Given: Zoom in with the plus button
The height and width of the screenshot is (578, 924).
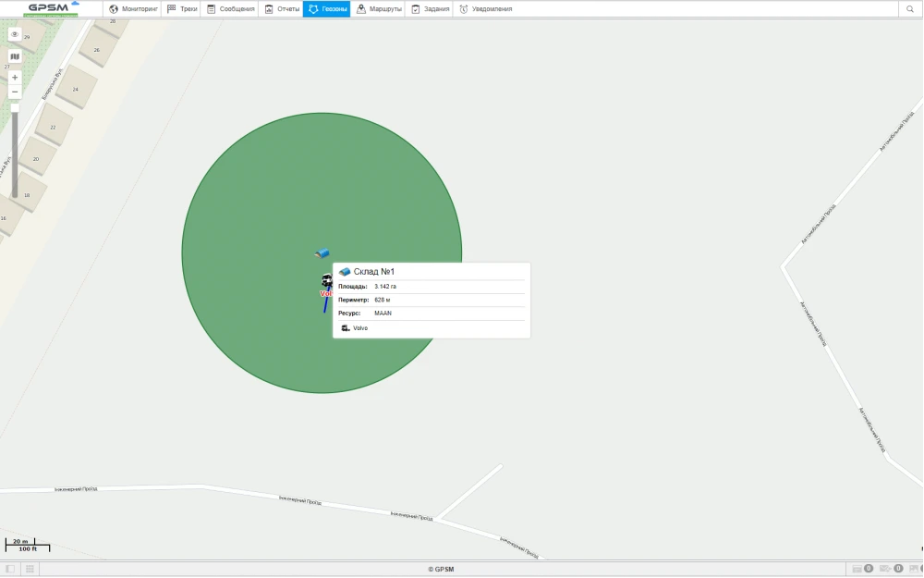Looking at the screenshot, I should click(15, 78).
